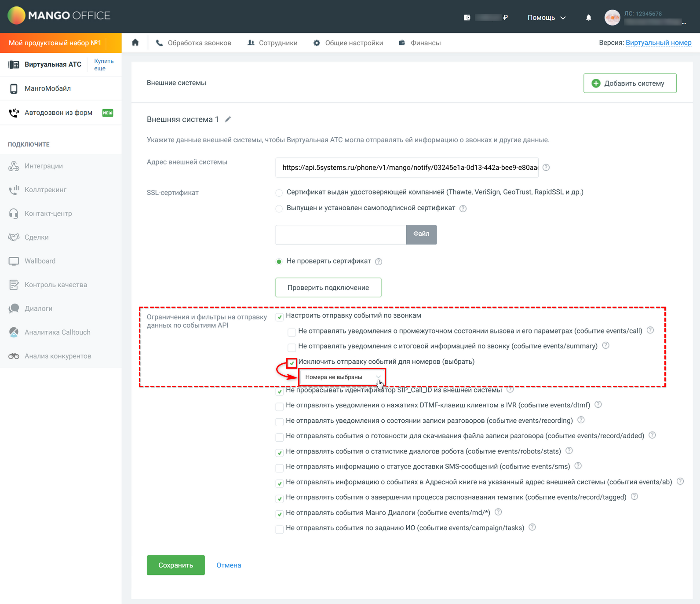Select Не проверять сертификат radio

point(279,262)
